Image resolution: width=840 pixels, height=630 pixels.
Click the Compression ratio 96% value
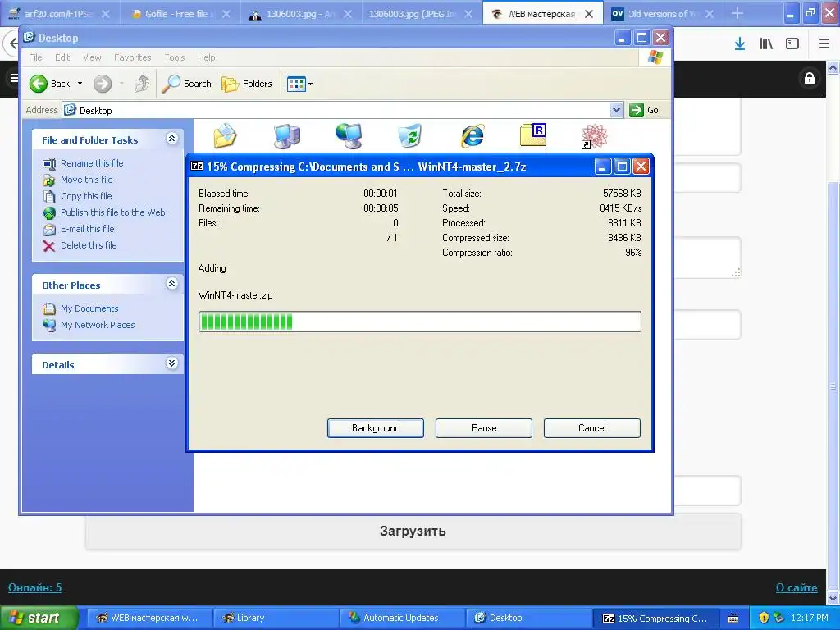[x=633, y=253]
